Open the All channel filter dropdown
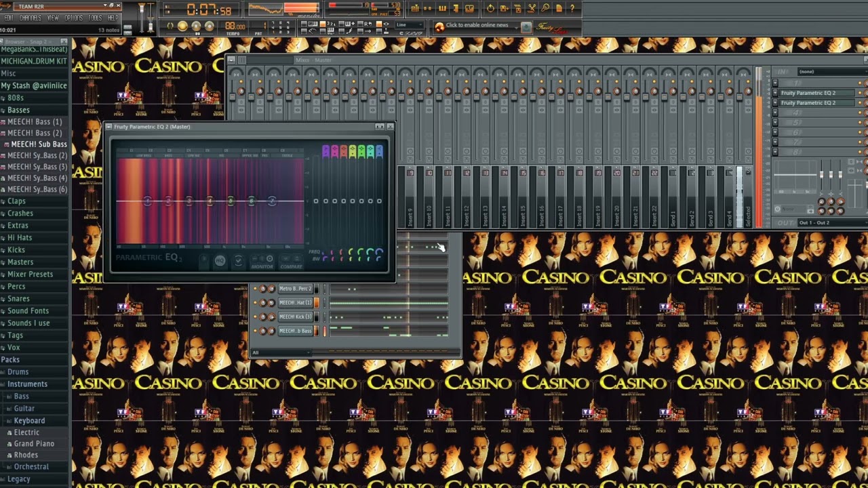 coord(281,352)
